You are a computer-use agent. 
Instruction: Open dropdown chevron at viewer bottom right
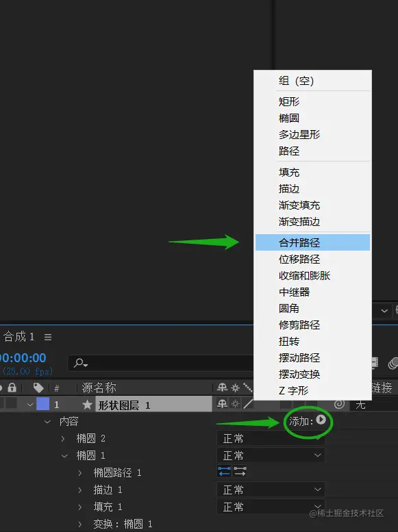coord(384,310)
